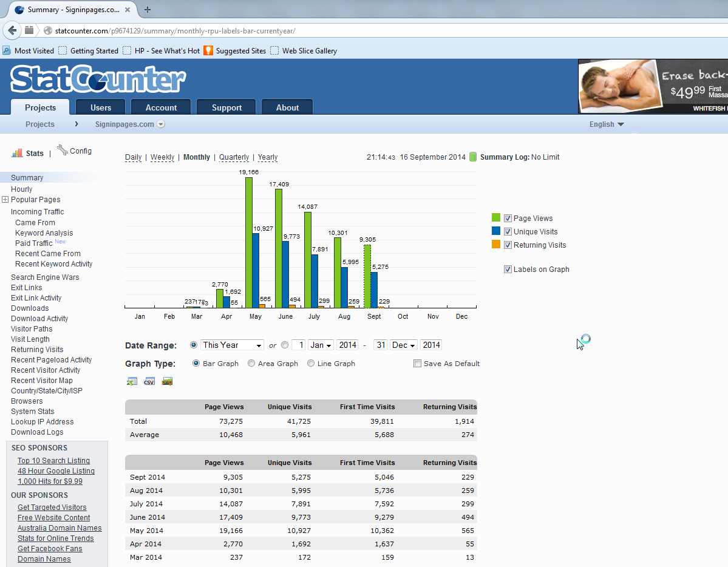Download stats via the CSV icon
728x567 pixels.
[x=149, y=381]
